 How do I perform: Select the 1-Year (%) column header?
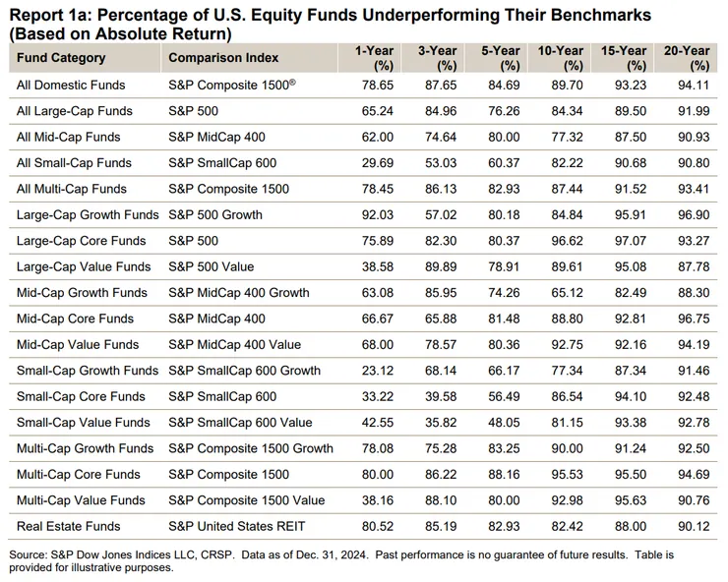click(x=374, y=58)
